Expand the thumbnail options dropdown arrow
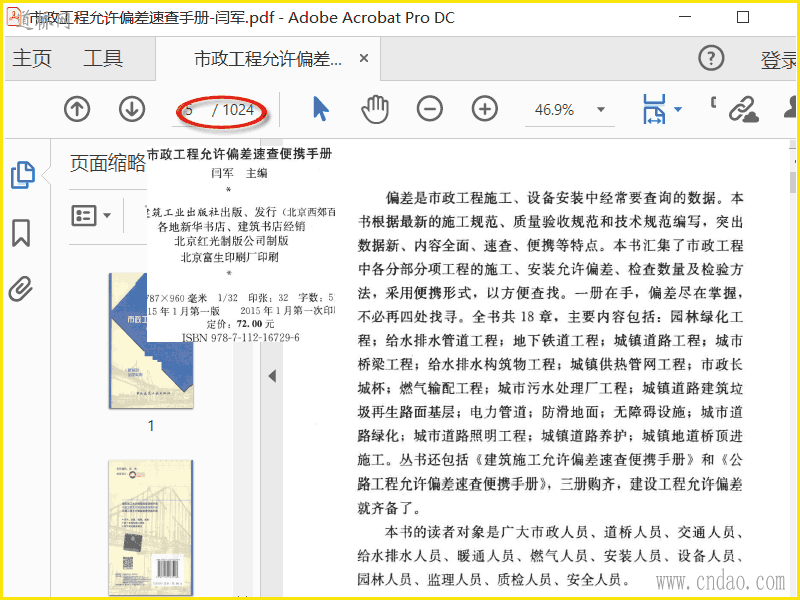 (107, 215)
